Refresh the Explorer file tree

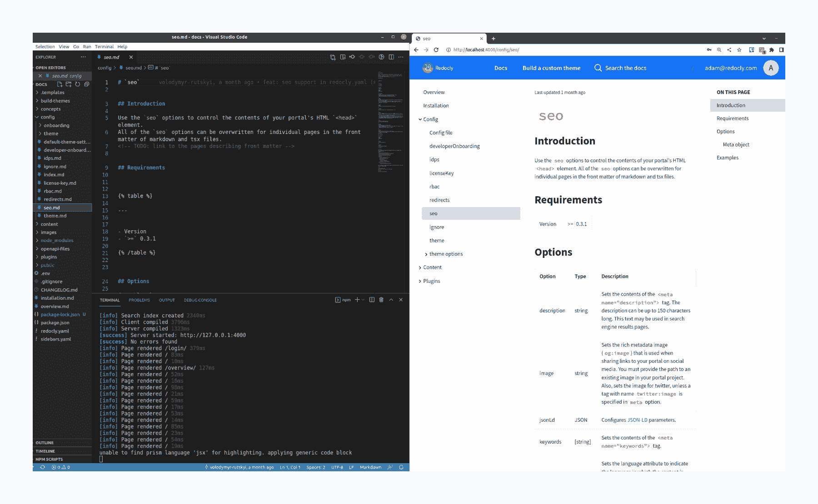[78, 84]
